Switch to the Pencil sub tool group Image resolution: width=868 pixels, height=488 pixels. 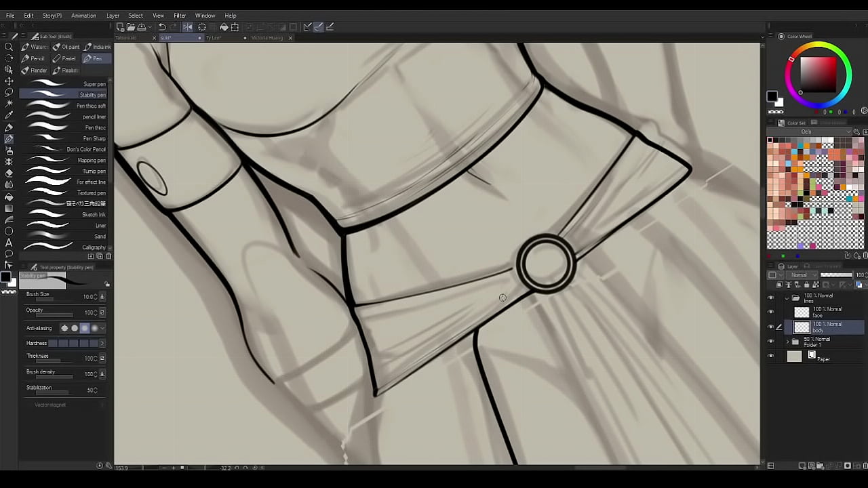(x=33, y=58)
